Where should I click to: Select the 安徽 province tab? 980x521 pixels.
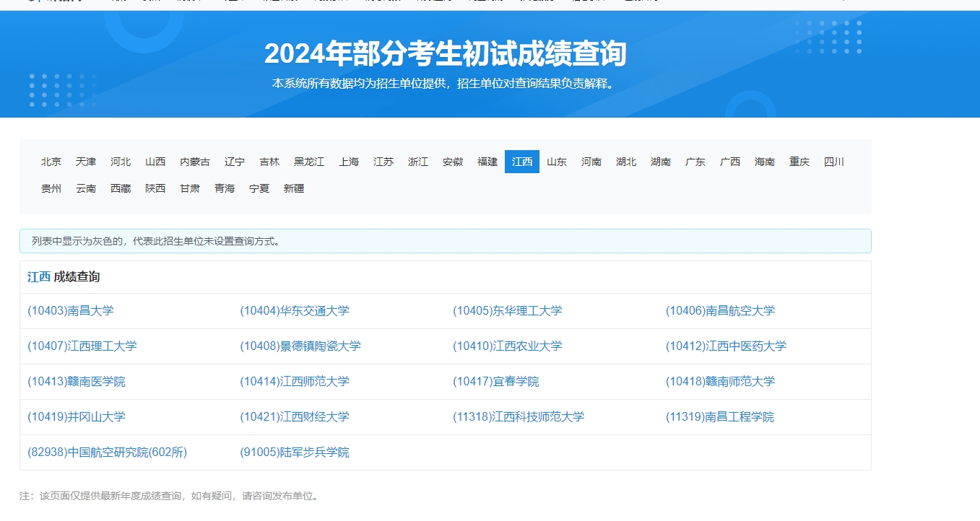(453, 162)
